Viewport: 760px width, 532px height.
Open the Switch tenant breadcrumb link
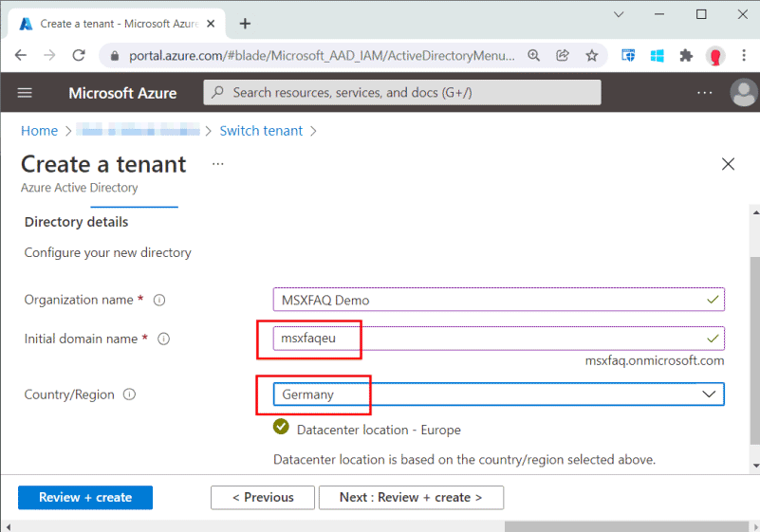pyautogui.click(x=261, y=131)
